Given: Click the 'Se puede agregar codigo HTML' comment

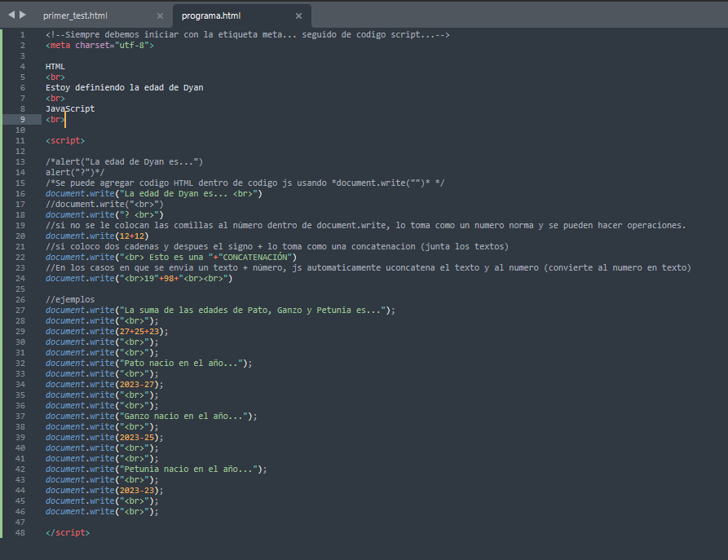Looking at the screenshot, I should (x=245, y=183).
